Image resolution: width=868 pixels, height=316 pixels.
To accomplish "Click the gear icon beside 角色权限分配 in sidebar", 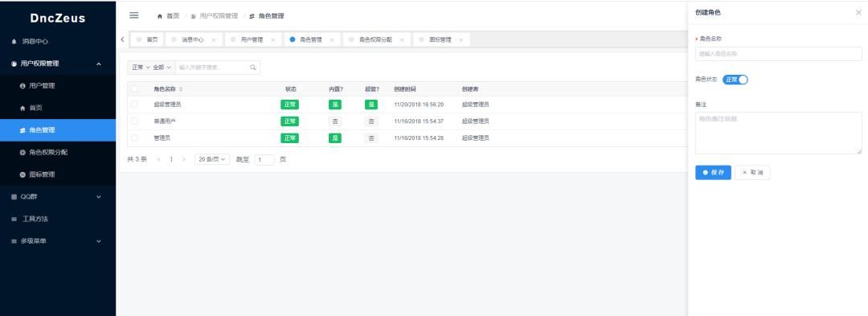I will [x=23, y=152].
